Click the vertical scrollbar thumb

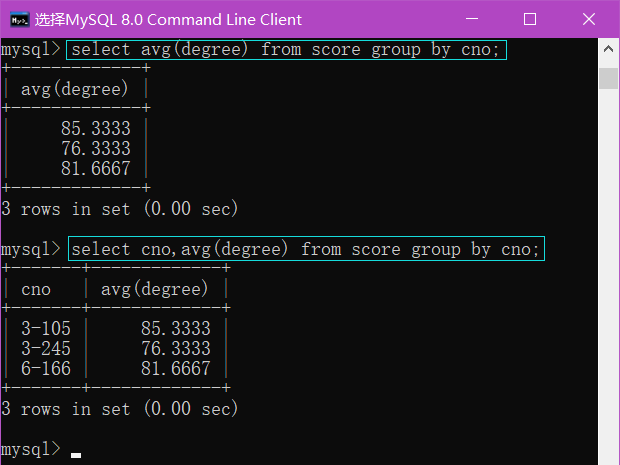click(x=608, y=78)
